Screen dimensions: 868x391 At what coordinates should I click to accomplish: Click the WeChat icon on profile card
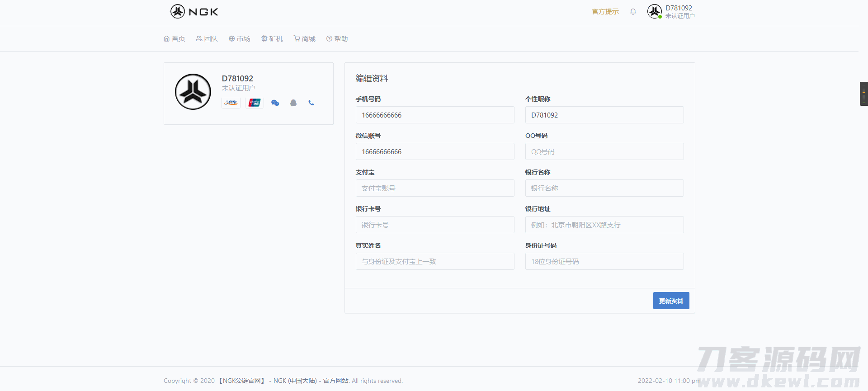(x=275, y=103)
